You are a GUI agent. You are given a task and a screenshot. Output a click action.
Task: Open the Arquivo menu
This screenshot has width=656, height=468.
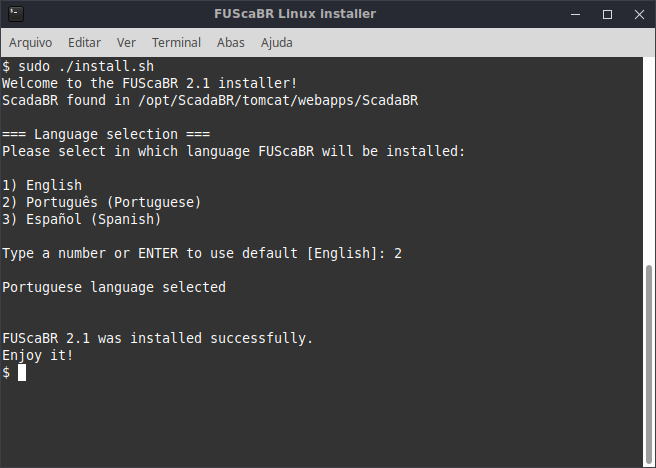coord(31,43)
